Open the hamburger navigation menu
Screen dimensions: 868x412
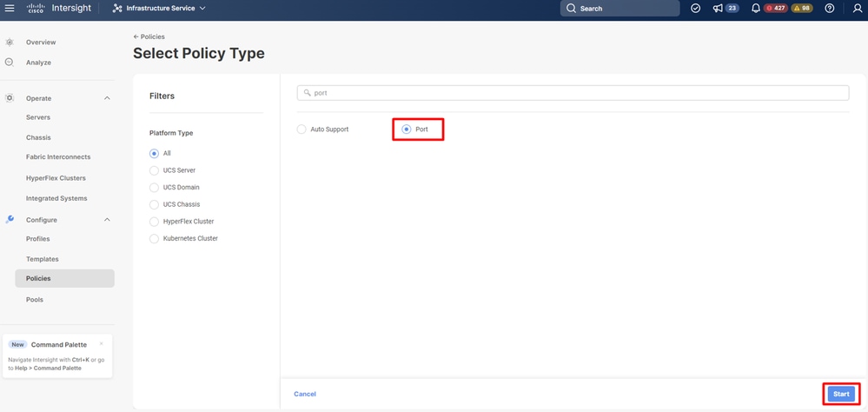coord(10,9)
